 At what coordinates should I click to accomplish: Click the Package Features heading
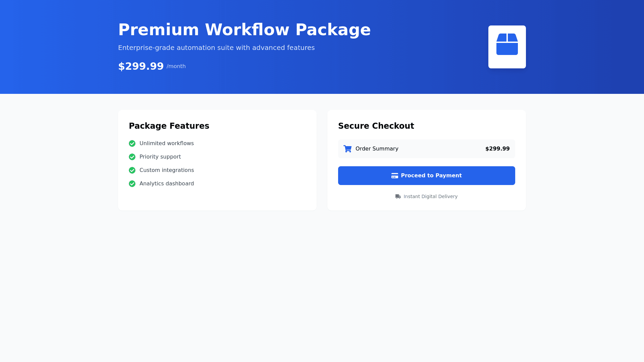(169, 126)
